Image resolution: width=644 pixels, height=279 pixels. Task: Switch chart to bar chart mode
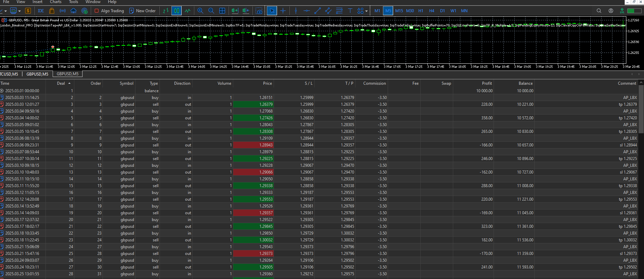tap(166, 11)
